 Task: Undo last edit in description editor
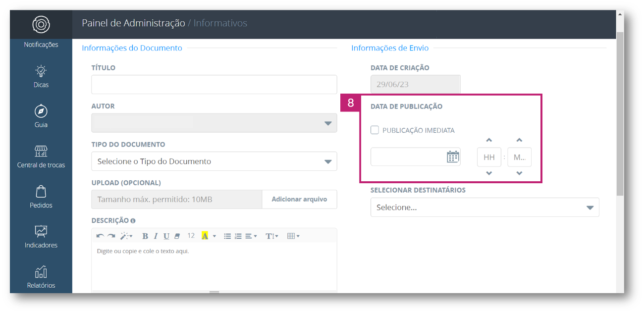101,236
